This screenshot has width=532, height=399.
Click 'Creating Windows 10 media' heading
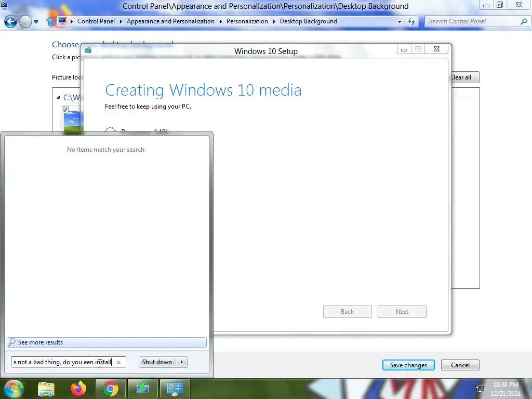point(203,90)
